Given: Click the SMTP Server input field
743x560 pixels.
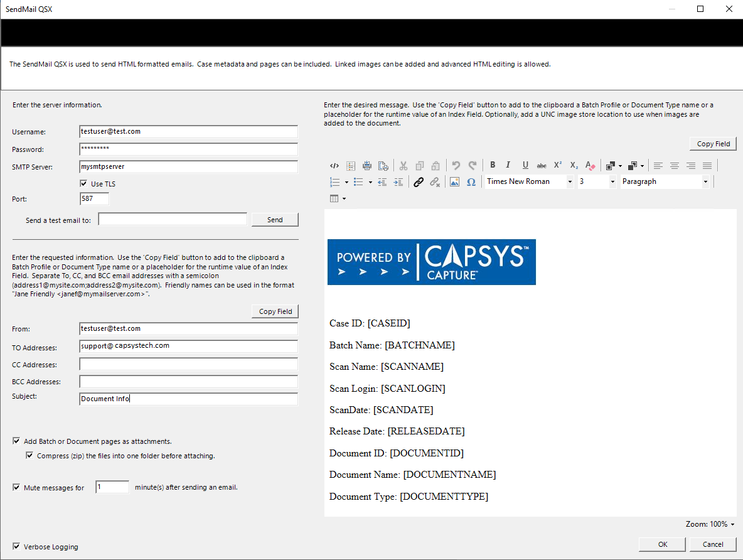Looking at the screenshot, I should 189,166.
